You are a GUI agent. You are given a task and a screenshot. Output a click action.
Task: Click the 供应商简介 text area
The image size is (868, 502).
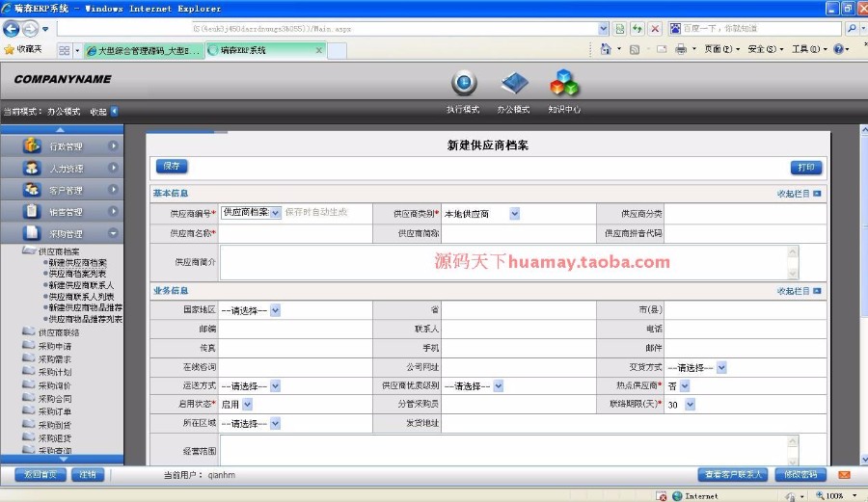click(508, 262)
